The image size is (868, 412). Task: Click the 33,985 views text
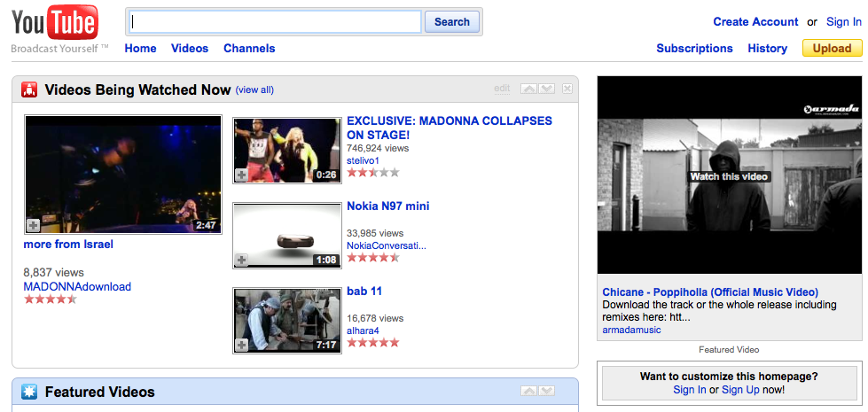coord(375,233)
